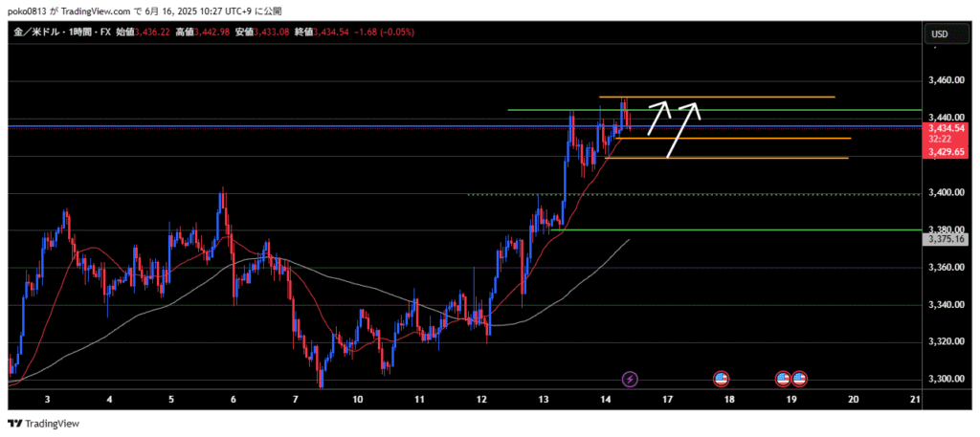Select the shorter white arrow drawing

(657, 118)
